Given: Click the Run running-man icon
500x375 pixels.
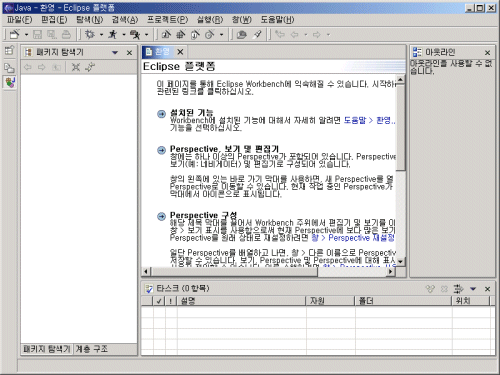Looking at the screenshot, I should coord(113,34).
